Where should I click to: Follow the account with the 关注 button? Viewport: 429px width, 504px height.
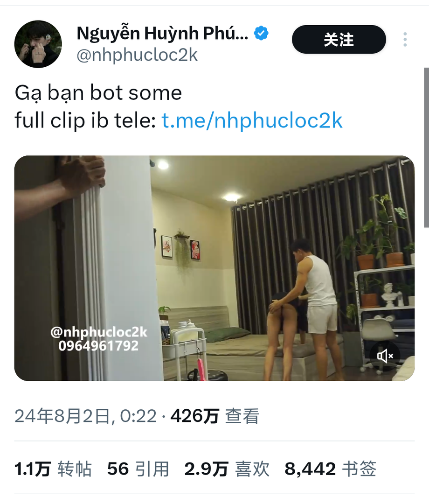[339, 40]
